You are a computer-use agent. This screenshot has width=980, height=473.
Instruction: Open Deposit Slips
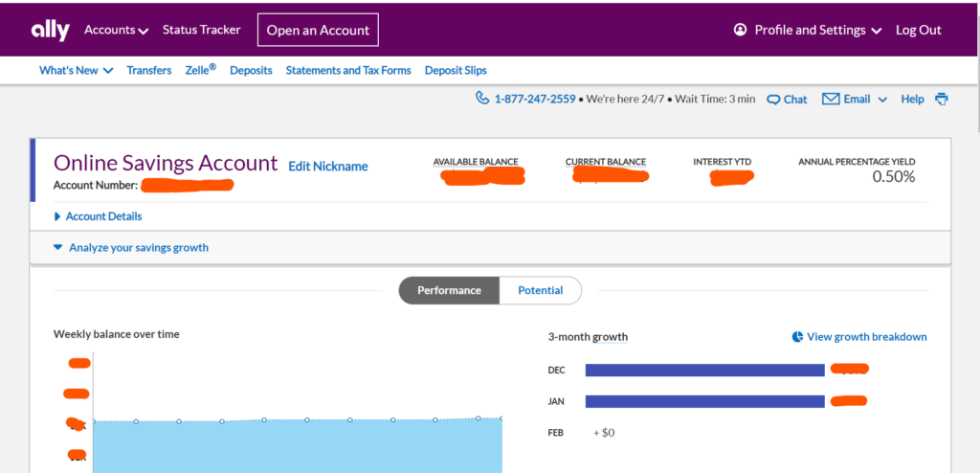click(x=456, y=71)
